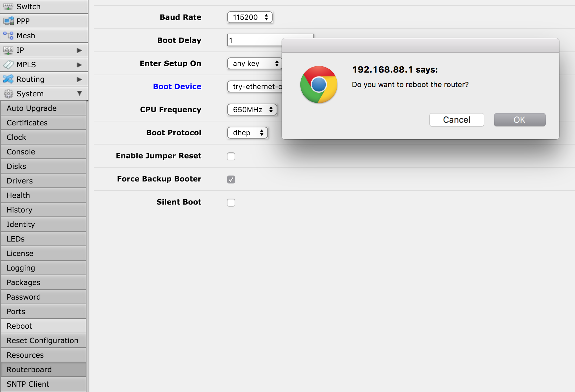Viewport: 575px width, 392px height.
Task: Click the IP menu icon
Action: point(8,50)
